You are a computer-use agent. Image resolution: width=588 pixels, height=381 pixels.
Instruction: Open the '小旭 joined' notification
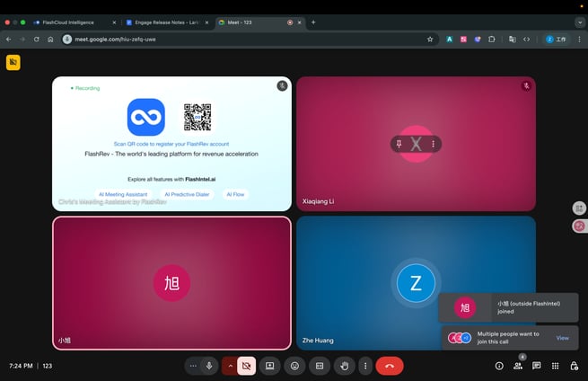pyautogui.click(x=508, y=307)
